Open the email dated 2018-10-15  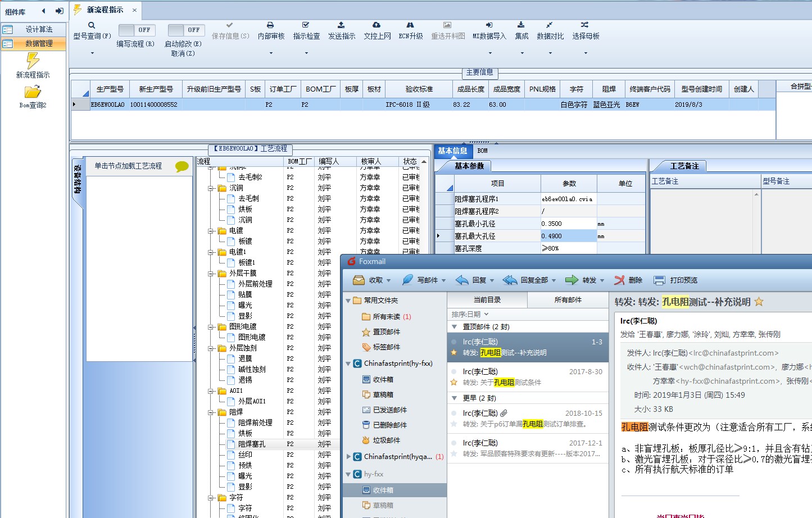(528, 419)
